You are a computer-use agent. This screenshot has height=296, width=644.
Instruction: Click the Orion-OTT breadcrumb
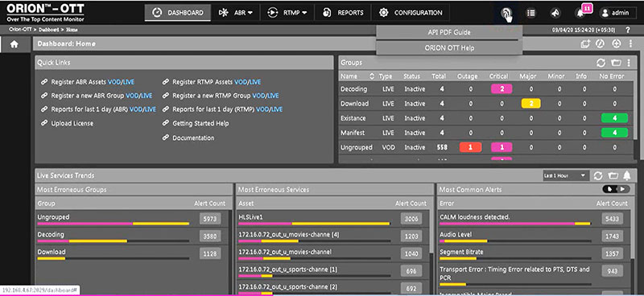(x=21, y=30)
